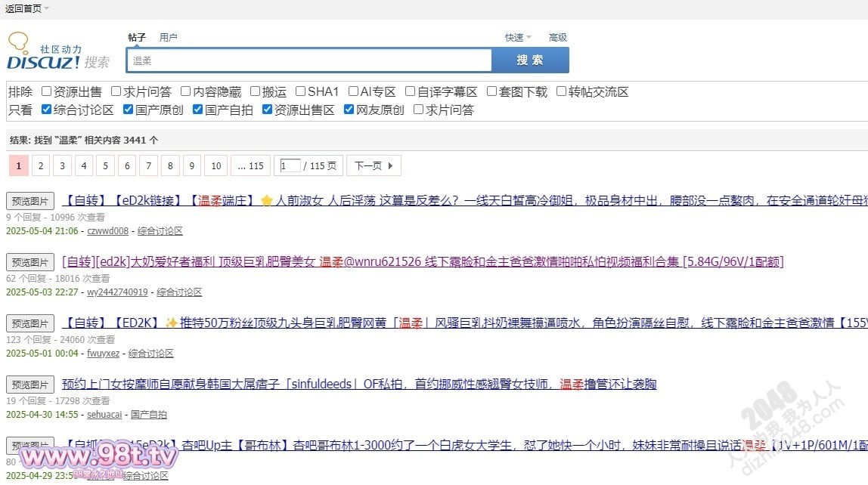Expand the 返回首页 dropdown at top
The width and height of the screenshot is (868, 485).
click(x=27, y=8)
